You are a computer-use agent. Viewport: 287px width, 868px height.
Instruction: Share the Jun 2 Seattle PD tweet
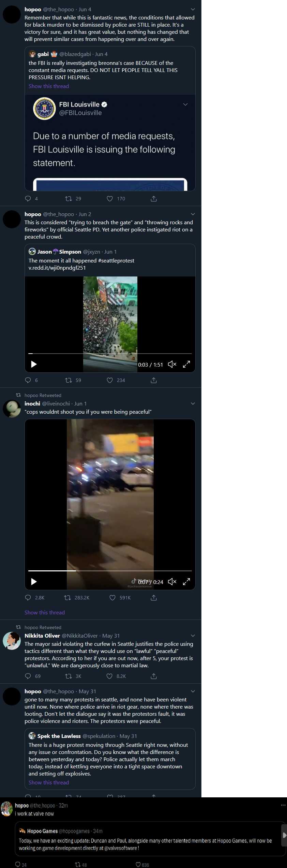point(154,380)
